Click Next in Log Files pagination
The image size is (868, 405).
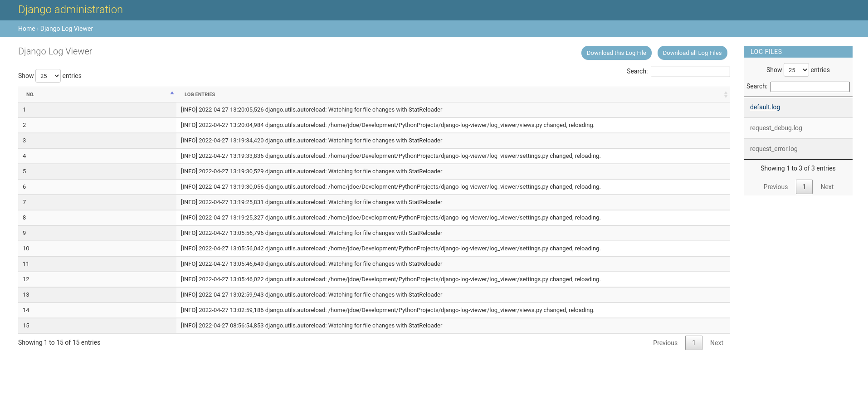point(827,187)
